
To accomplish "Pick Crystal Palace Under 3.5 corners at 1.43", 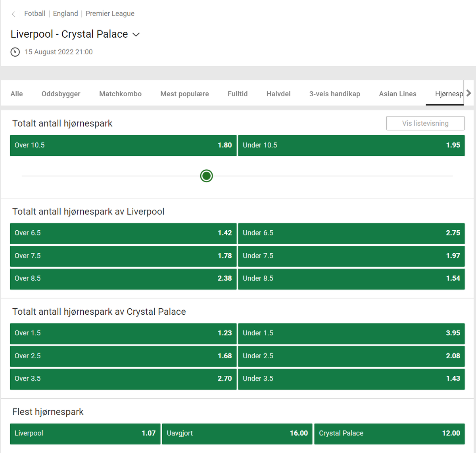I will coord(351,379).
